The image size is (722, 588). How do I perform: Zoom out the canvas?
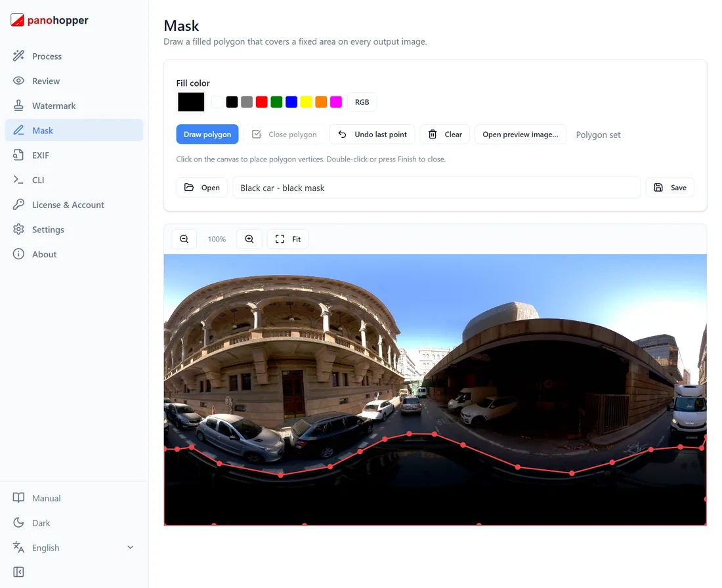coord(184,239)
